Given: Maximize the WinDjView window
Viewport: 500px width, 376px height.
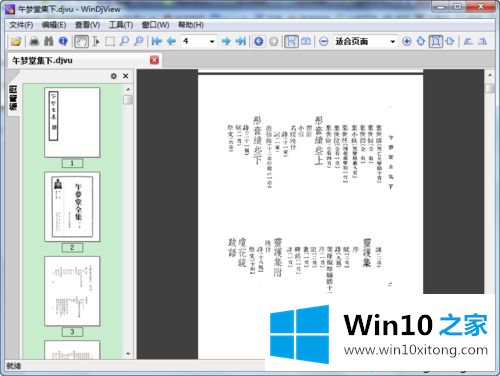Looking at the screenshot, I should [457, 6].
